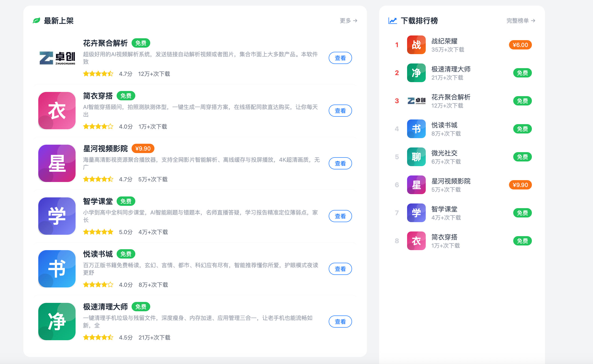The image size is (593, 364).
Task: Click the 智学课堂 title in 最新上架
Action: coord(98,201)
